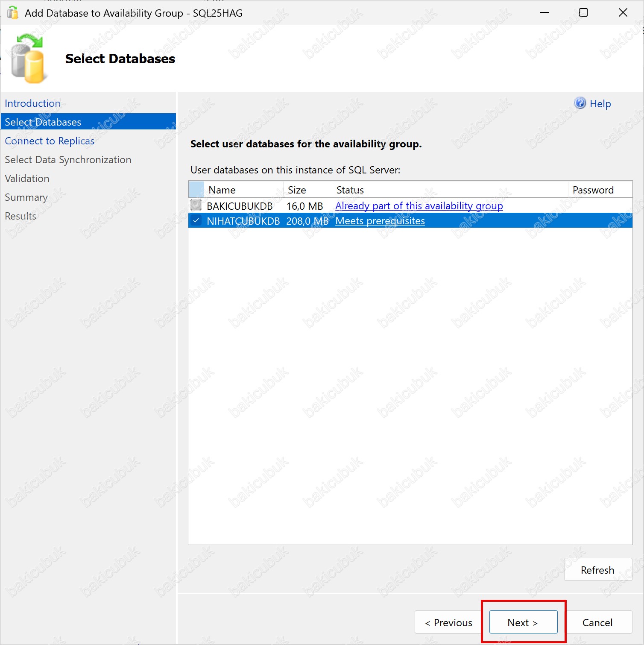Click the title bar application icon

click(x=13, y=13)
